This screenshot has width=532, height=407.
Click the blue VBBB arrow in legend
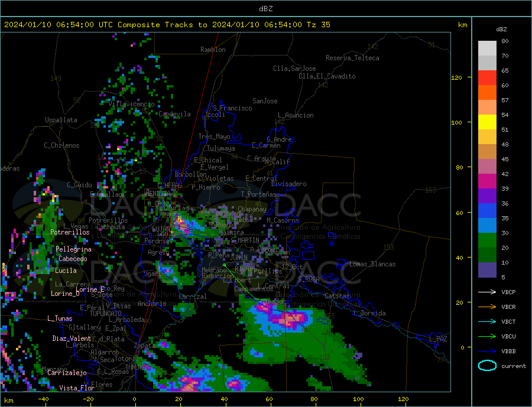coord(487,351)
